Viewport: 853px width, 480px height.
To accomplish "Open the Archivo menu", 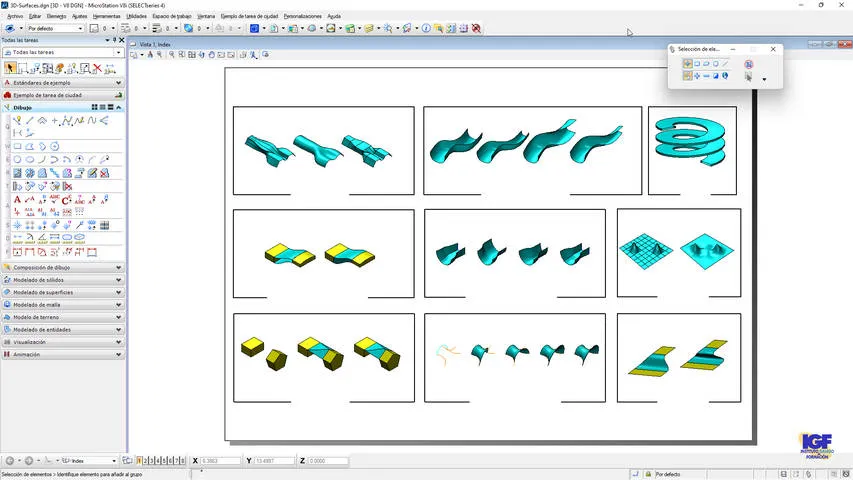I will point(15,16).
